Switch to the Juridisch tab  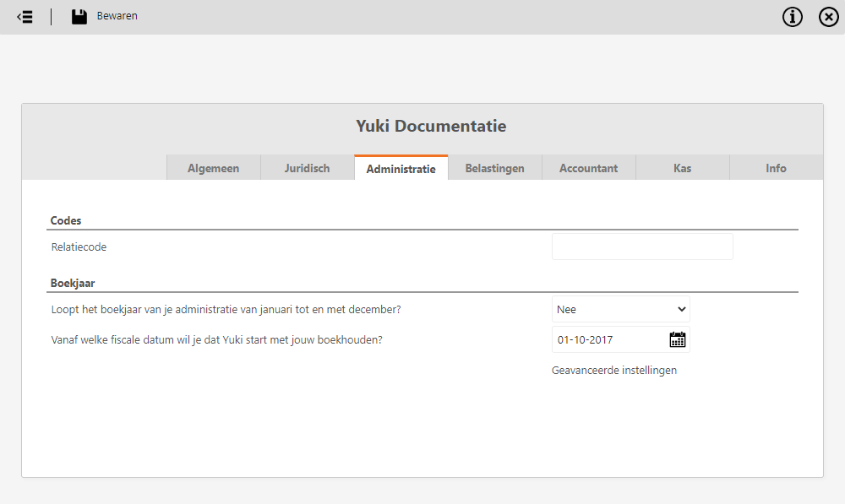[308, 168]
